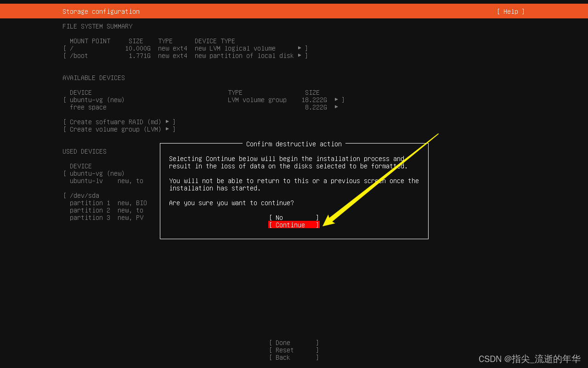Confirm by selecting Continue
588x368 pixels.
coord(294,225)
